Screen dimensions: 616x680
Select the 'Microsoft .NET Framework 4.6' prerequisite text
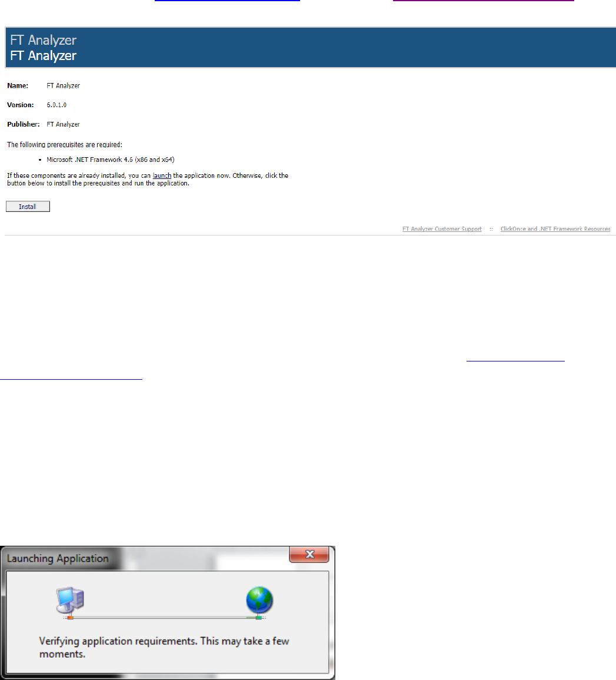click(110, 160)
